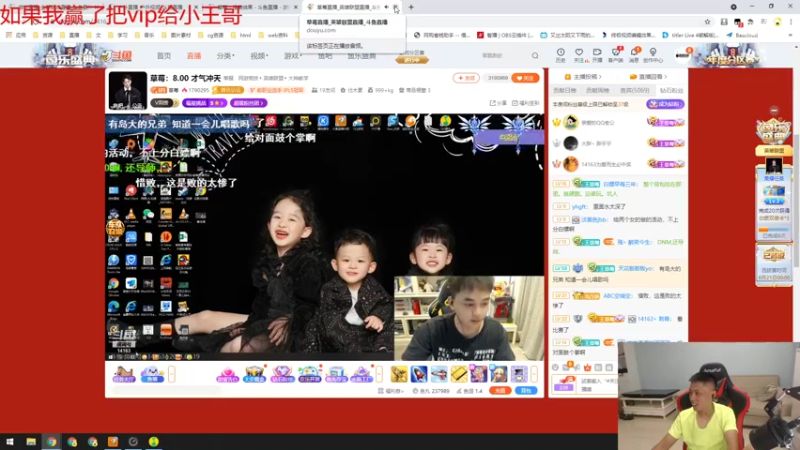Switch to Chrome on the taskbar
This screenshot has height=450, width=800.
[x=52, y=441]
